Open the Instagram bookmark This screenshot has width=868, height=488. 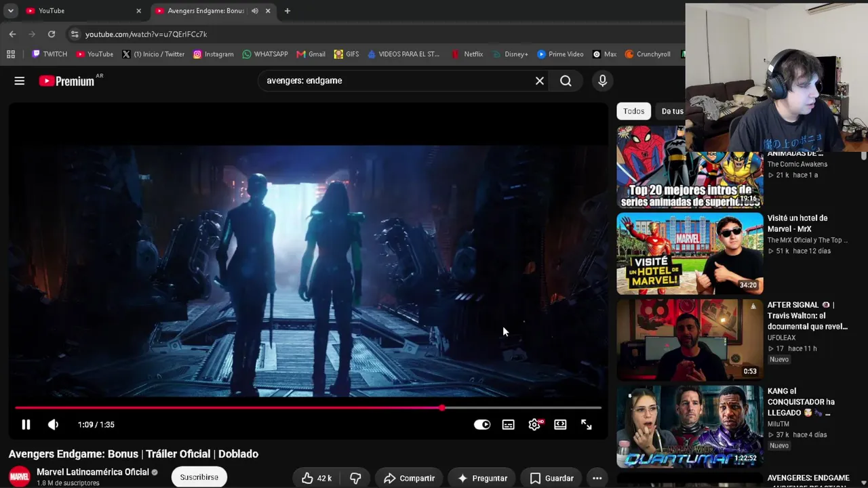213,54
